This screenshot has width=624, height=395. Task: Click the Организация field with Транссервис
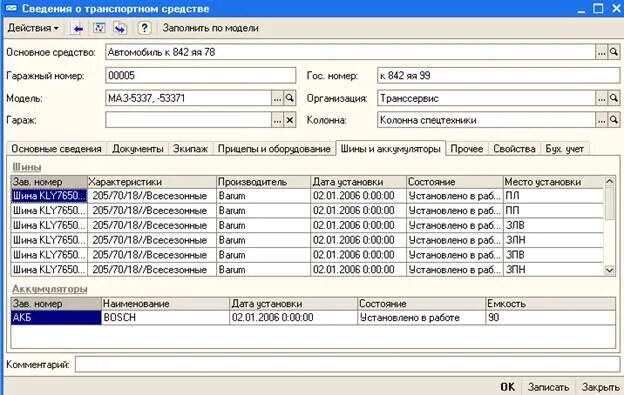(486, 98)
